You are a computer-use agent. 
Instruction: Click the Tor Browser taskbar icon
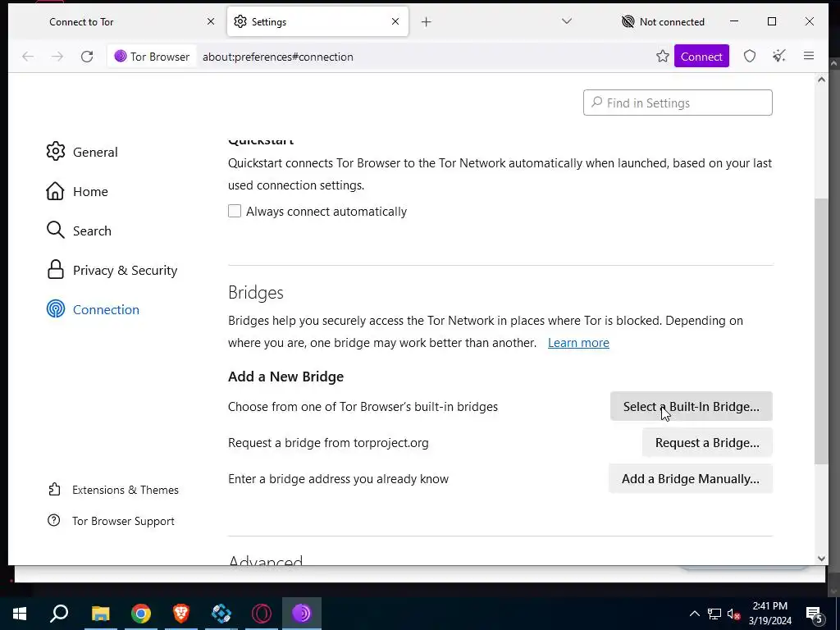(x=302, y=614)
